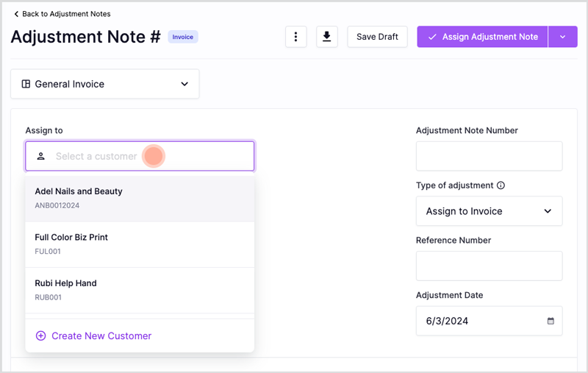Viewport: 588px width, 373px height.
Task: Open the calendar icon in Adjustment Date
Action: [x=551, y=321]
